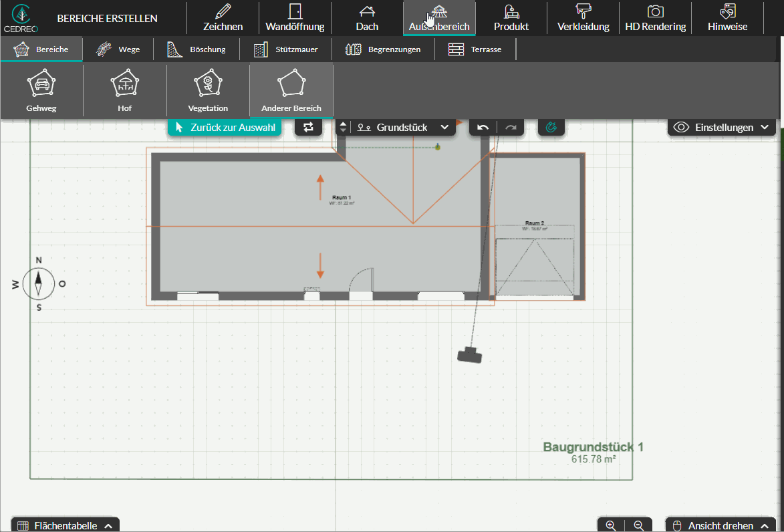Click the redo arrow button
The image size is (784, 532).
click(511, 127)
